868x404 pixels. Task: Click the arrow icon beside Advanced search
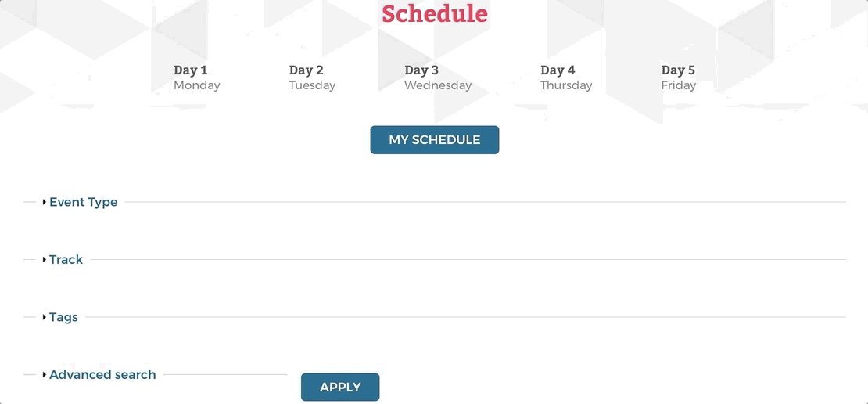point(45,374)
